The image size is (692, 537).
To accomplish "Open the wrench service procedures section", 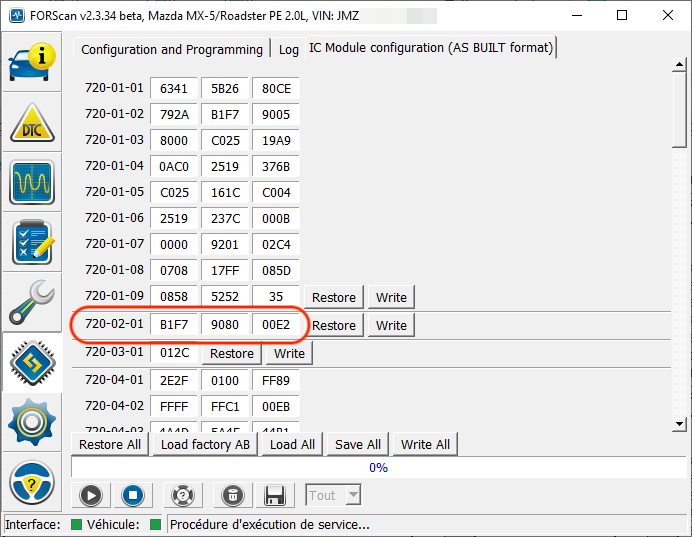I will pyautogui.click(x=32, y=302).
